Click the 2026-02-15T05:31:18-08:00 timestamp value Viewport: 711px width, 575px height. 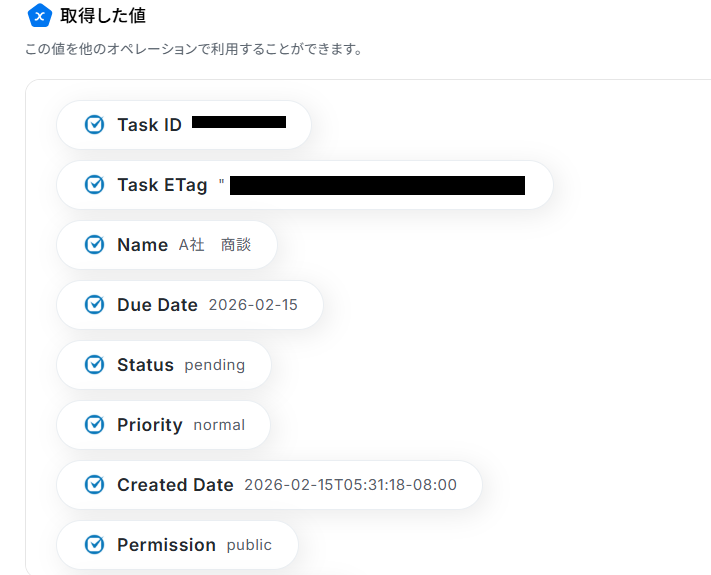tap(350, 485)
